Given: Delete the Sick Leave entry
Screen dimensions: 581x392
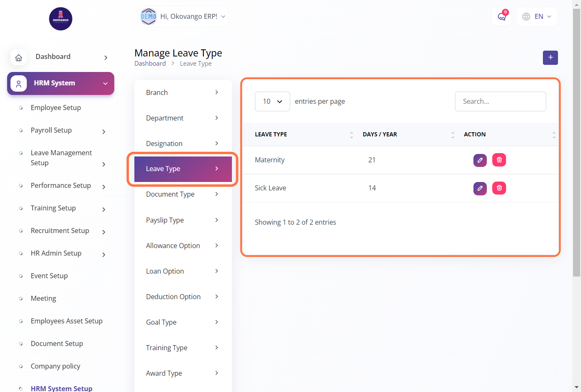Looking at the screenshot, I should tap(499, 188).
